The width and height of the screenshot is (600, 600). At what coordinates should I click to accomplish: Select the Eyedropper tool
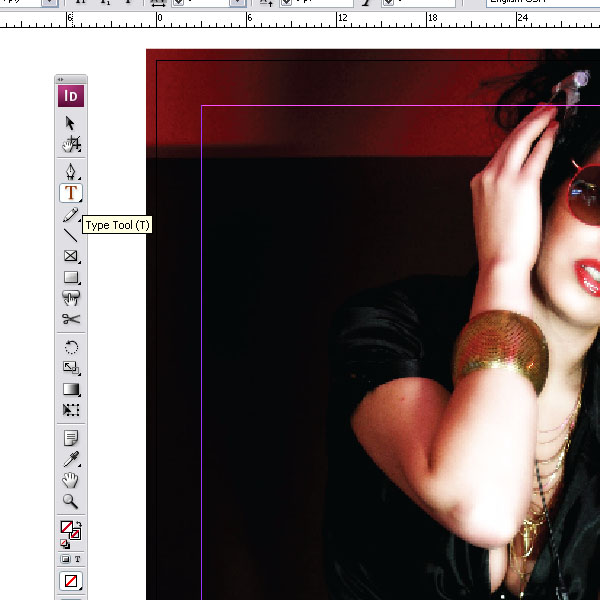pyautogui.click(x=71, y=459)
